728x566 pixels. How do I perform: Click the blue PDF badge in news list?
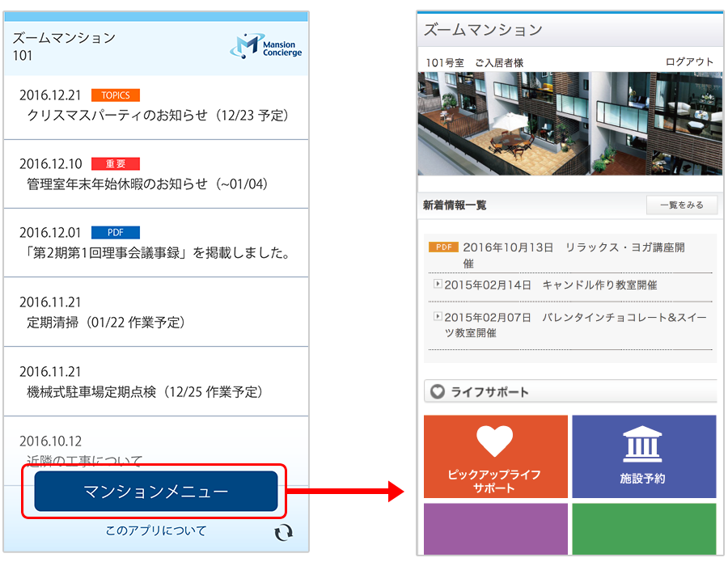(116, 233)
